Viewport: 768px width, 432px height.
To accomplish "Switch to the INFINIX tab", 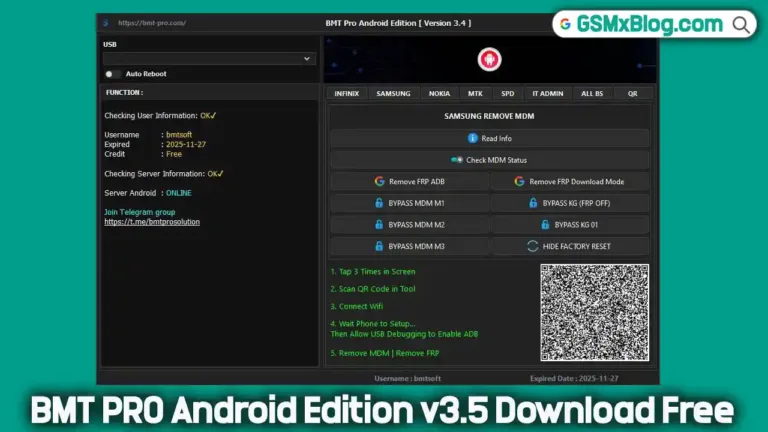I will [x=347, y=94].
